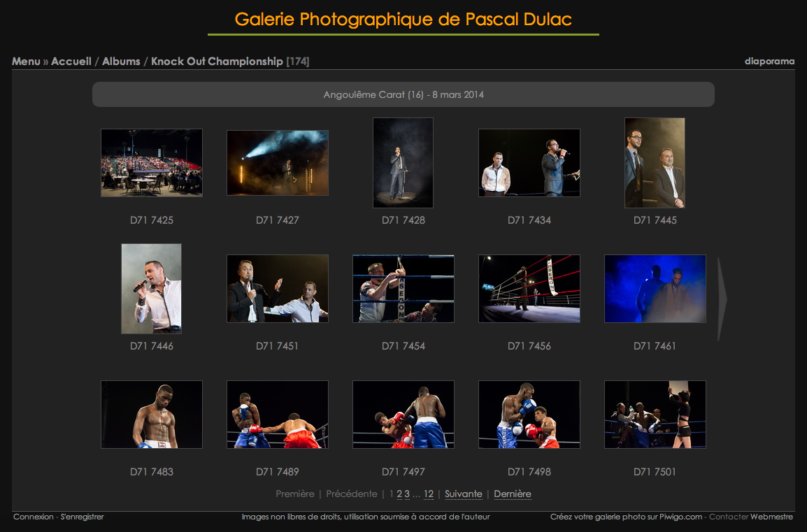Open the blue-lit thumbnail D71 7461
The image size is (807, 532).
655,289
